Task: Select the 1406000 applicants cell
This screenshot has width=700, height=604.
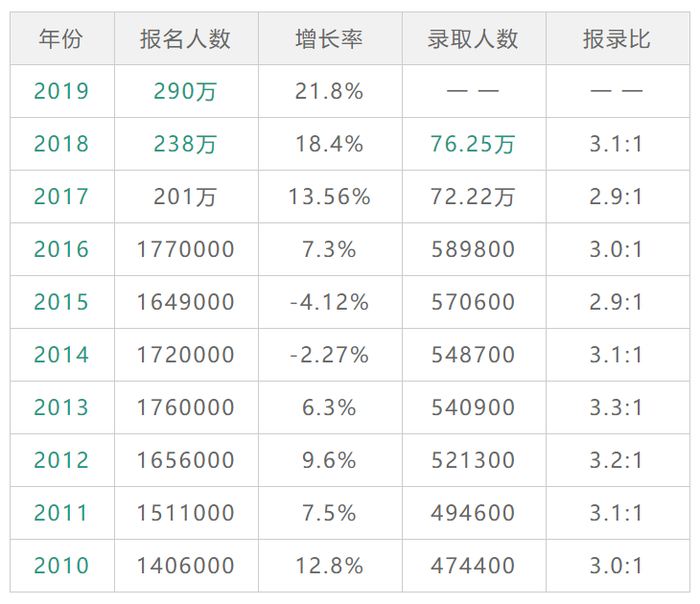Action: click(186, 565)
